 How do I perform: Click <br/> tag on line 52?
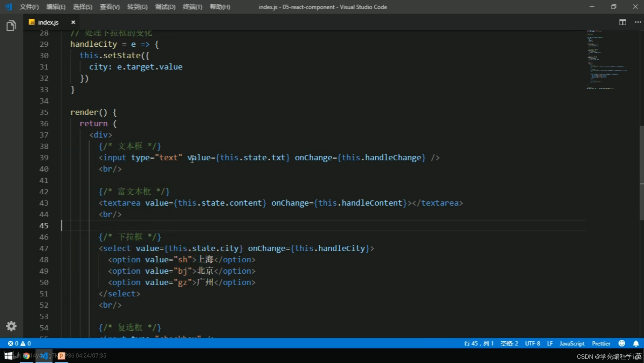pos(110,305)
